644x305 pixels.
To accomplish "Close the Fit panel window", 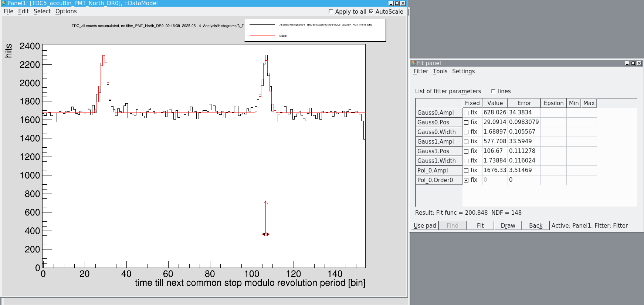I will 639,63.
